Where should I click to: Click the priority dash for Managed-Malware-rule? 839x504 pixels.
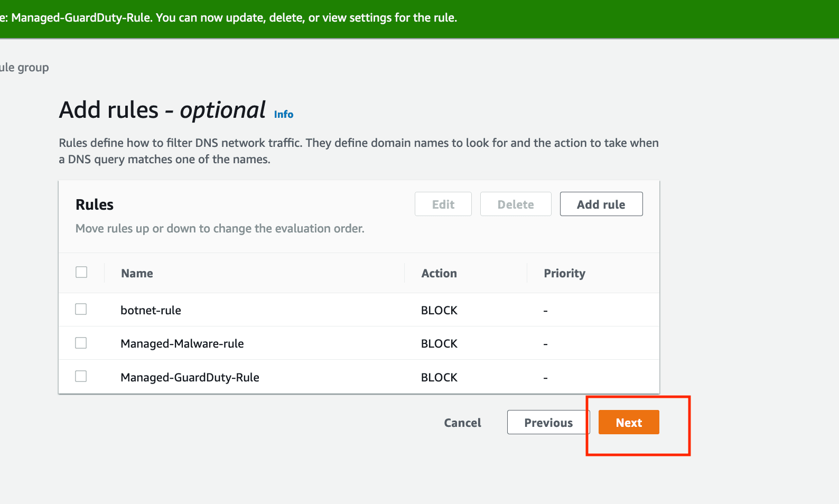pyautogui.click(x=545, y=344)
